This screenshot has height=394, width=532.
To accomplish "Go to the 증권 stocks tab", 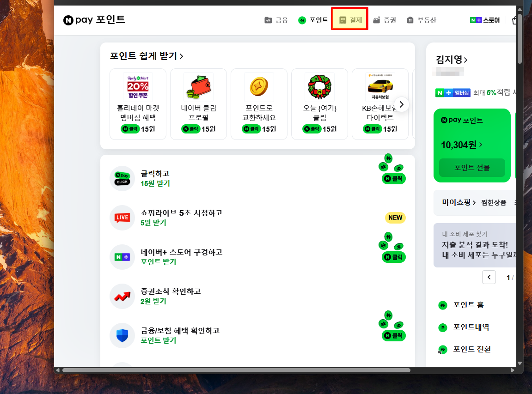I will (x=385, y=20).
